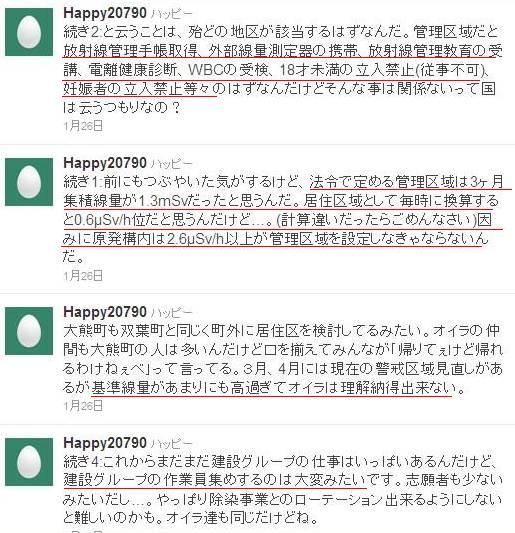Select ハッピー display name in the 大熊町 tweet
The height and width of the screenshot is (533, 515).
172,313
